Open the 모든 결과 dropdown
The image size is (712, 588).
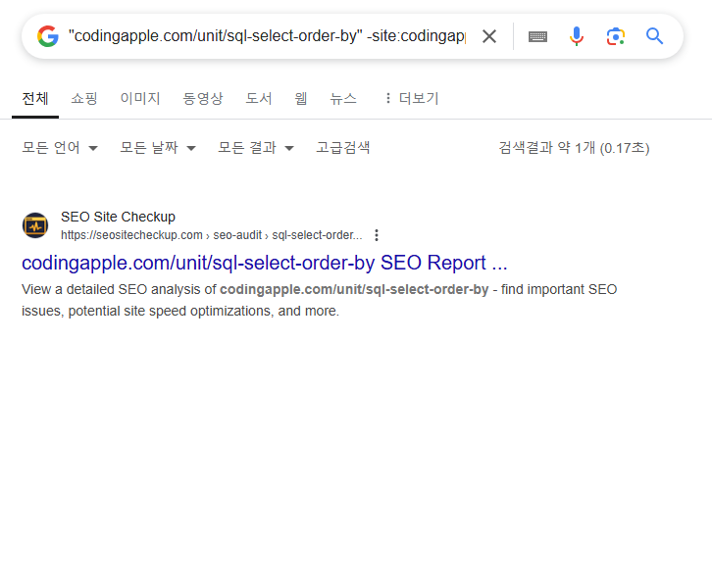256,147
